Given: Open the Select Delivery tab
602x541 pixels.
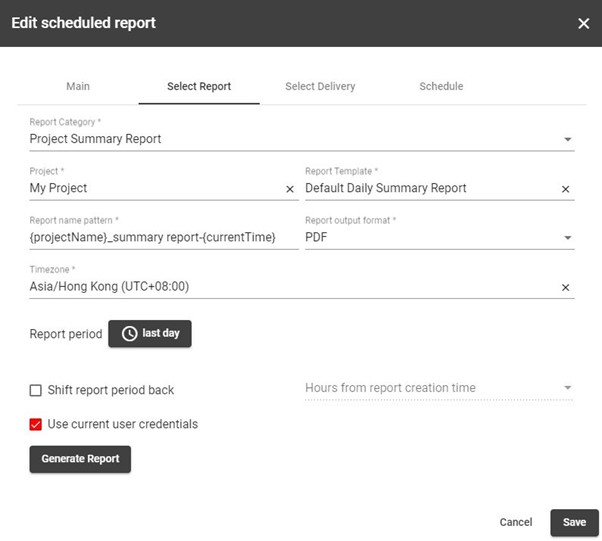Looking at the screenshot, I should click(x=320, y=86).
